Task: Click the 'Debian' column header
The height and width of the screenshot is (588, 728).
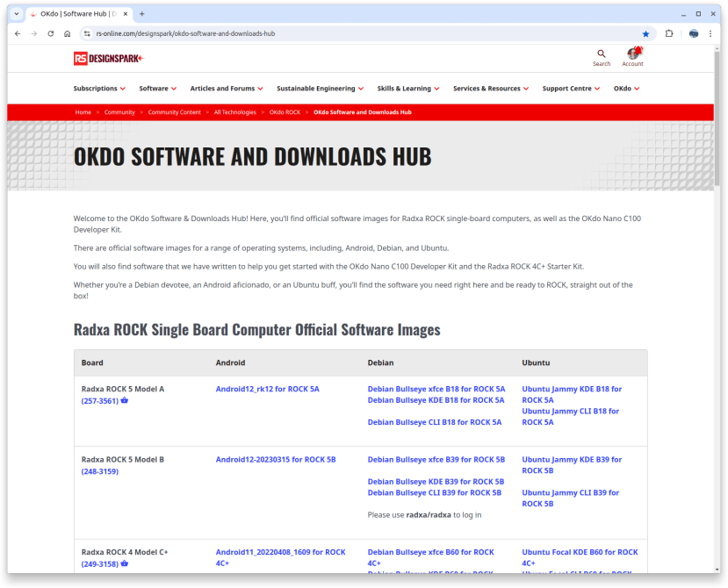Action: click(x=381, y=363)
